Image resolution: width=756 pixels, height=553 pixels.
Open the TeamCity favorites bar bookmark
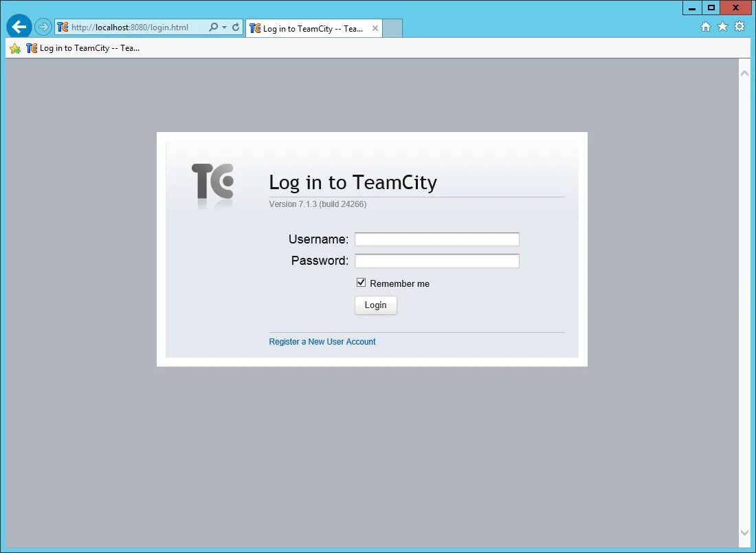point(83,48)
